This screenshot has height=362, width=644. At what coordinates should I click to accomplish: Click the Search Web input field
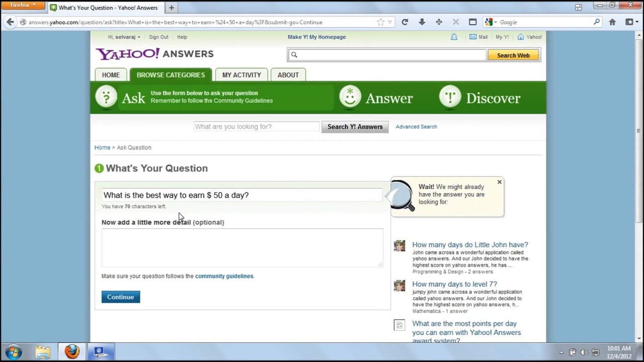(x=386, y=55)
